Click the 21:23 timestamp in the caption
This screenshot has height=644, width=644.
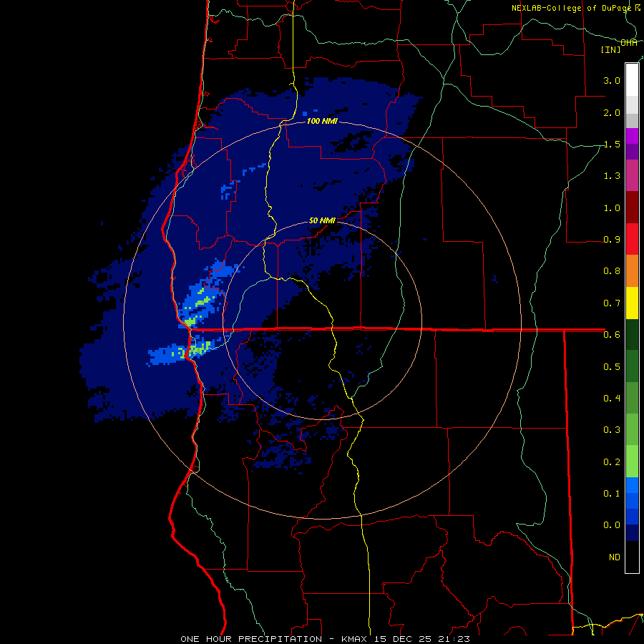[x=453, y=639]
